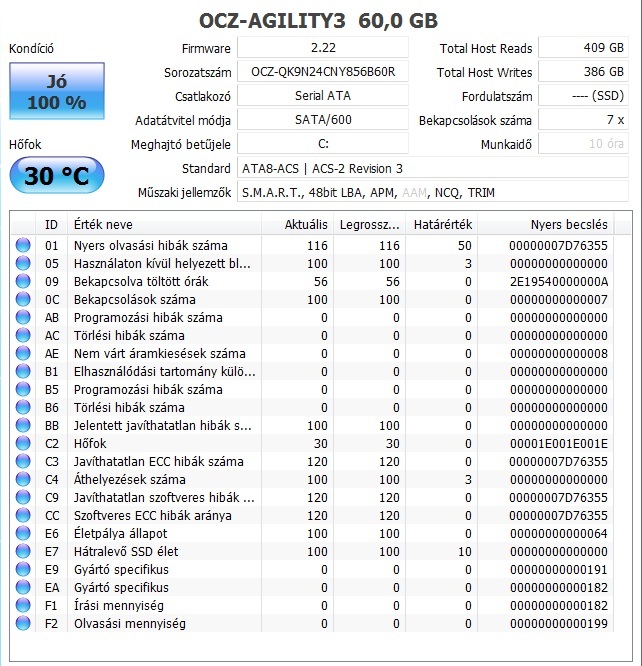Image resolution: width=642 pixels, height=666 pixels.
Task: Click the blue status icon of attribute 01
Action: (x=23, y=245)
